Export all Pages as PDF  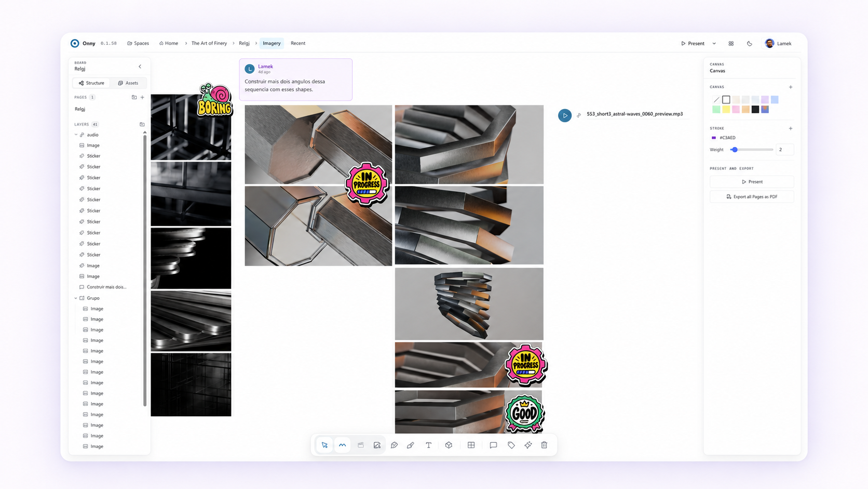752,197
